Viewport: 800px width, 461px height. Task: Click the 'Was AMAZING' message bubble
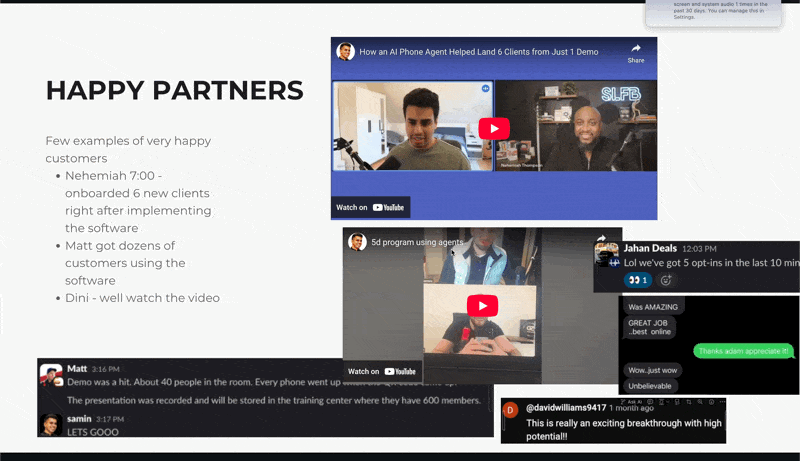(653, 307)
